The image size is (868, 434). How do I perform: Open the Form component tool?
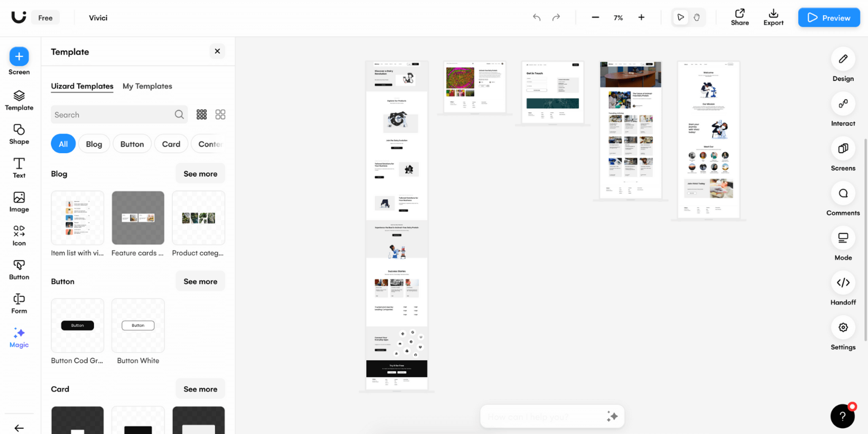click(19, 304)
